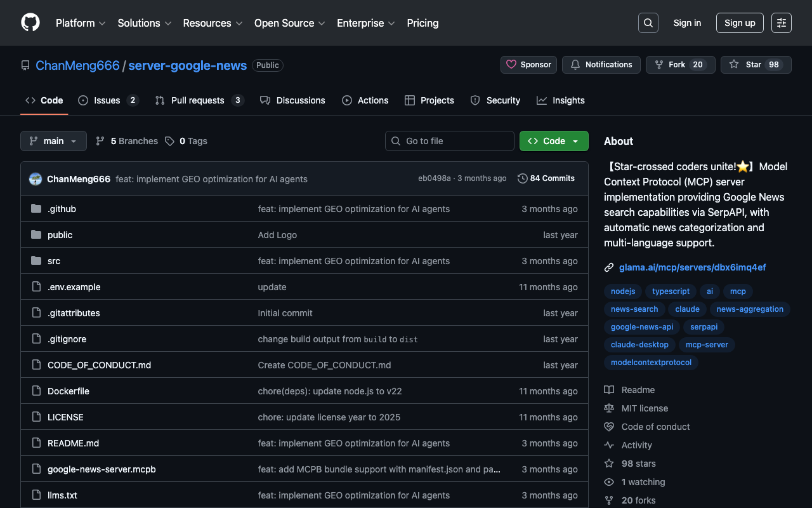Switch to the Pull requests tab
Viewport: 812px width, 508px height.
pos(198,100)
